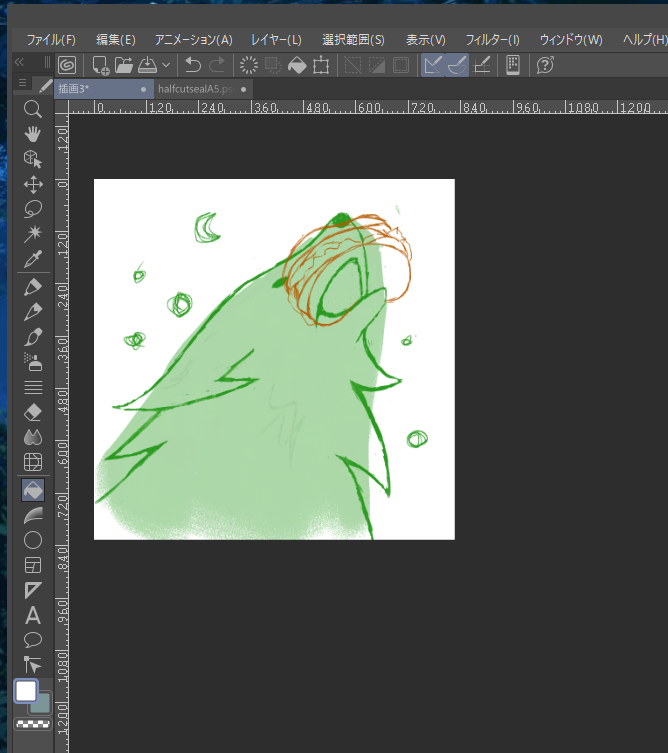Open the ファイル(F) menu
Image resolution: width=668 pixels, height=753 pixels.
click(51, 39)
